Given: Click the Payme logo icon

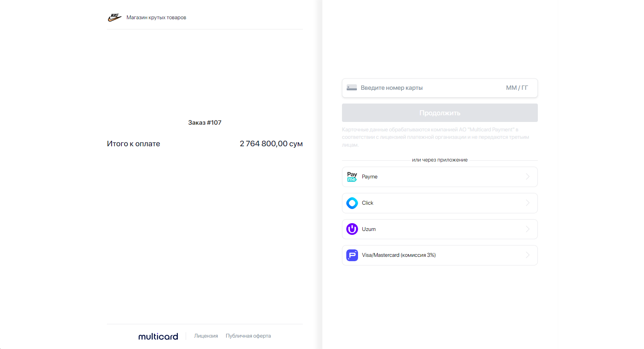Looking at the screenshot, I should pyautogui.click(x=352, y=177).
